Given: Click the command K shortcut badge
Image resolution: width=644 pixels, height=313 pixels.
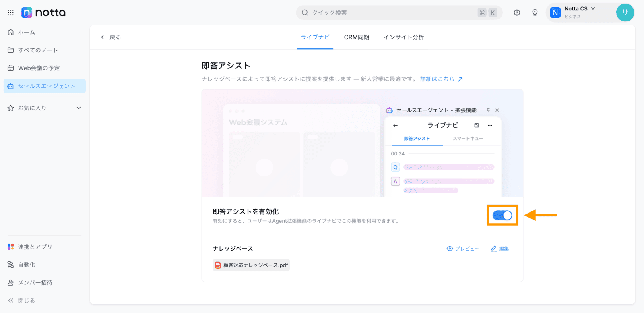Looking at the screenshot, I should [487, 12].
